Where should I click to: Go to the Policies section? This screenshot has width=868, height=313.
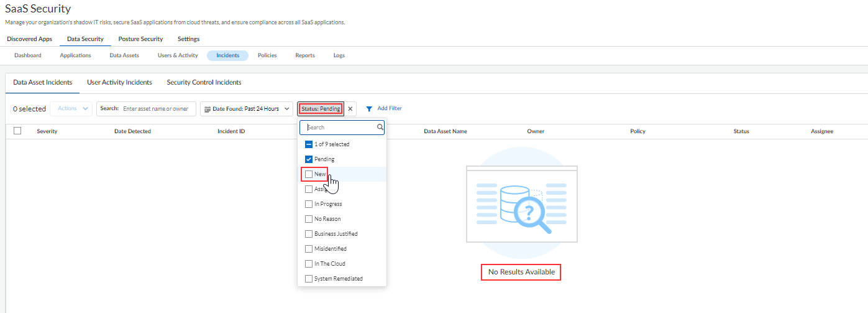click(x=267, y=55)
